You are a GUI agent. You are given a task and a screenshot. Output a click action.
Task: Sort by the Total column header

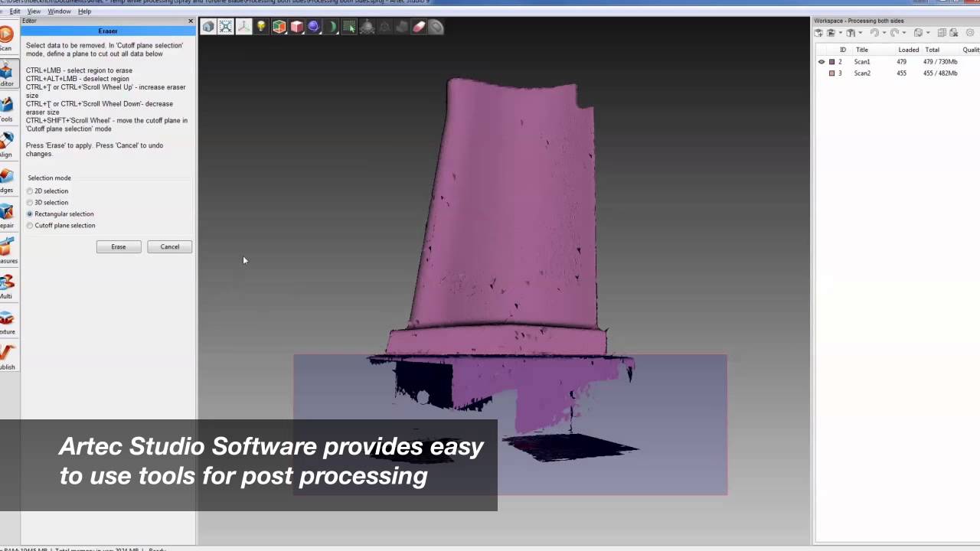pos(932,50)
